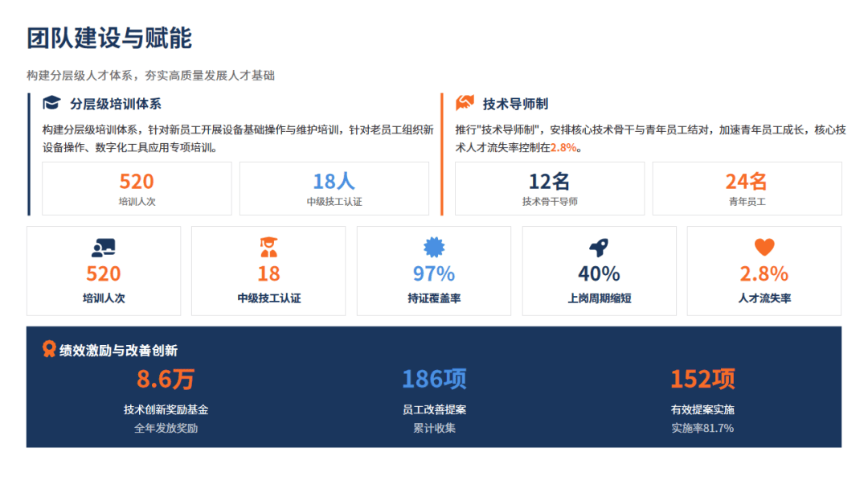Click the 97% 持证覆盖率 figure
This screenshot has width=868, height=489.
click(x=434, y=273)
